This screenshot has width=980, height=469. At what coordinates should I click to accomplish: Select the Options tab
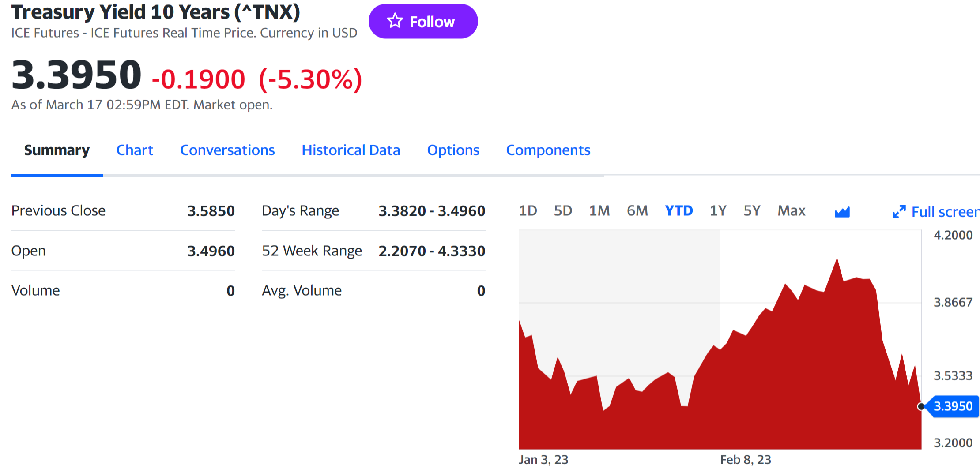pyautogui.click(x=453, y=150)
